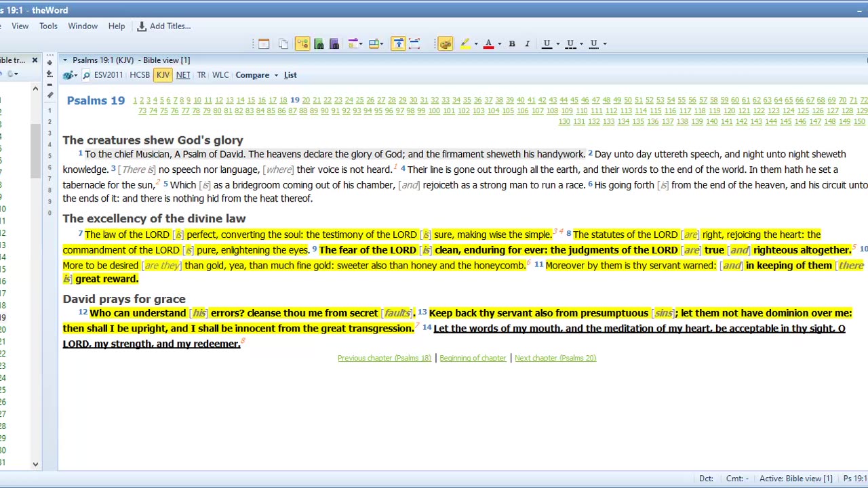Click the Bible view options icon
This screenshot has width=868, height=488.
coord(70,75)
